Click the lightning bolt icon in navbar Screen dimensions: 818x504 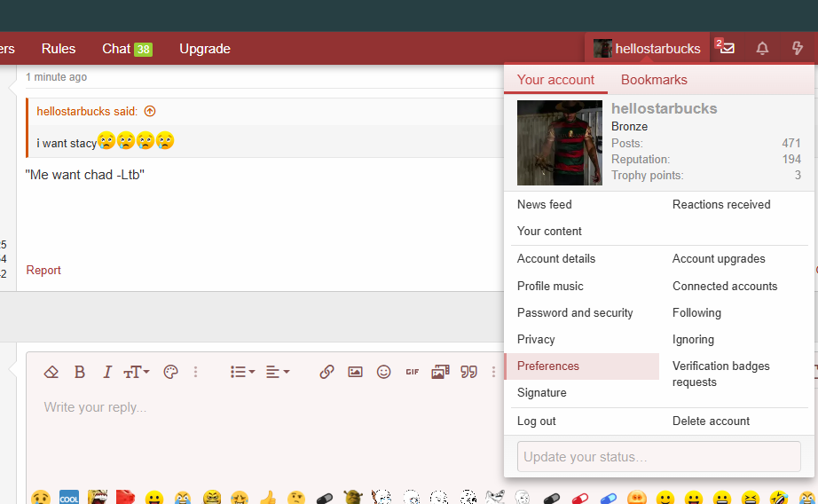pos(797,49)
